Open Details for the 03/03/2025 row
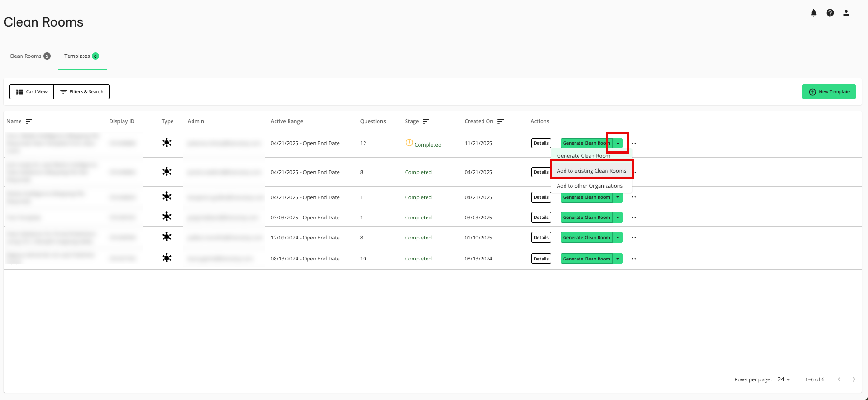Viewport: 868px width, 400px height. pyautogui.click(x=541, y=217)
